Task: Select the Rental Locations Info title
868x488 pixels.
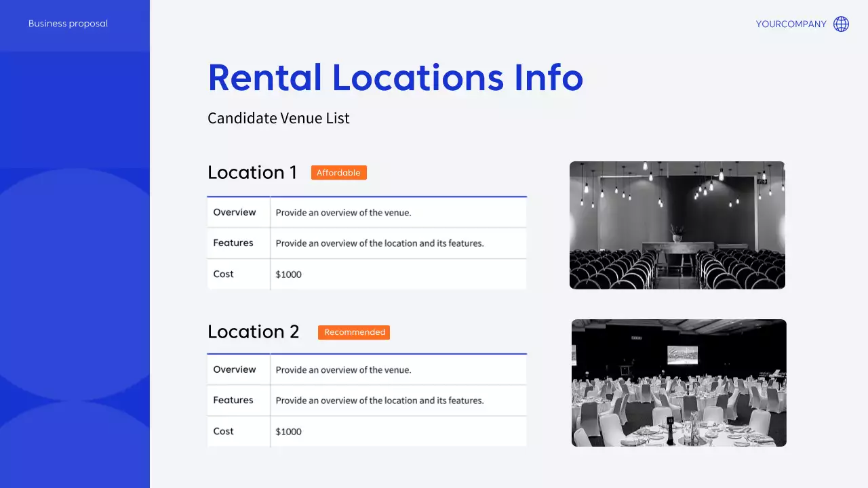Action: click(x=395, y=77)
